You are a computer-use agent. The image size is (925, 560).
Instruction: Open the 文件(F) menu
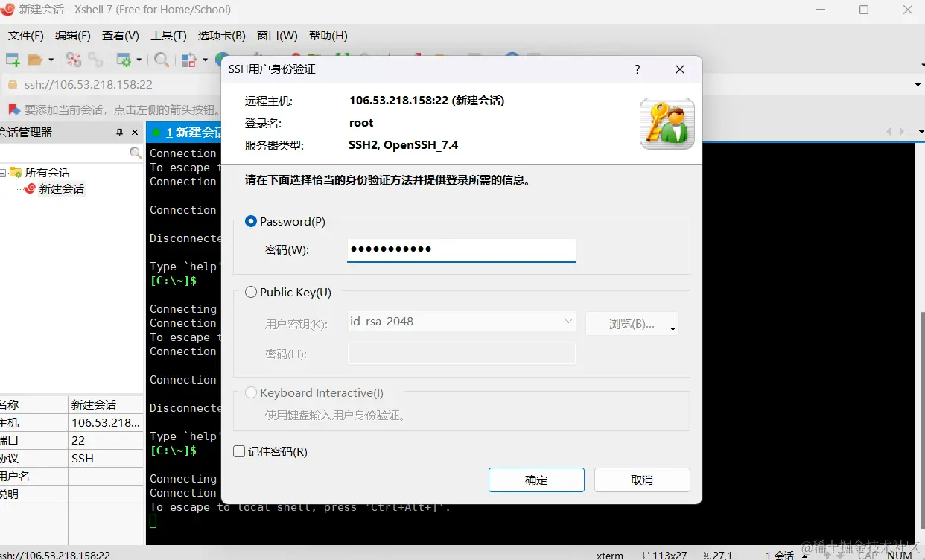pyautogui.click(x=26, y=35)
